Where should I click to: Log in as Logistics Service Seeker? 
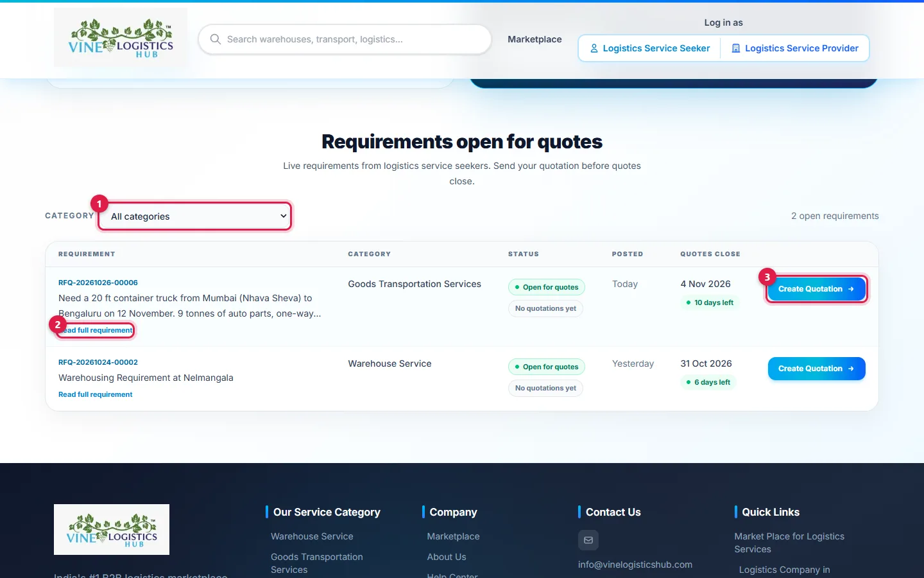point(650,48)
